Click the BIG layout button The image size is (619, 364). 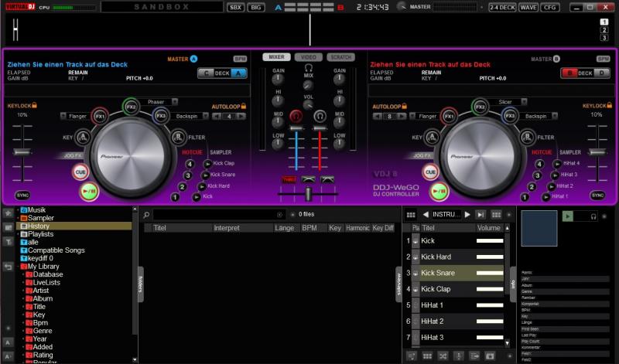(256, 7)
